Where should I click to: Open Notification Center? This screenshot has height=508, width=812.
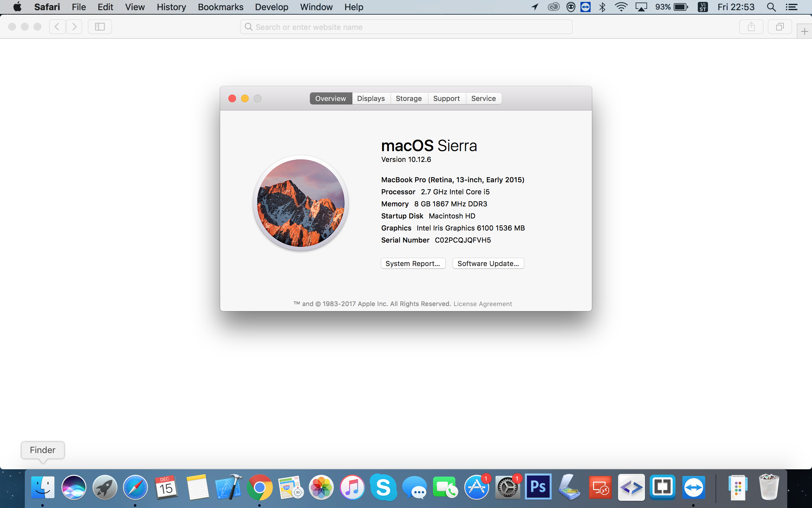791,7
